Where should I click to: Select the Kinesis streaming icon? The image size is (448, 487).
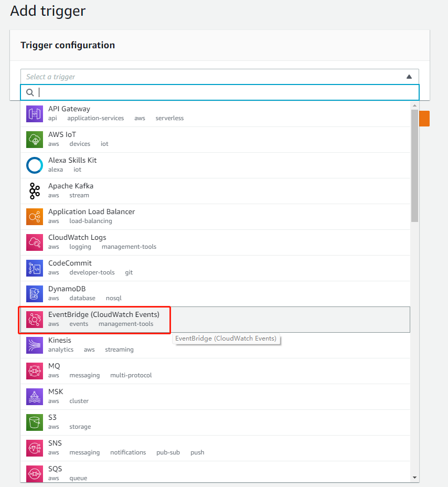[x=35, y=345]
